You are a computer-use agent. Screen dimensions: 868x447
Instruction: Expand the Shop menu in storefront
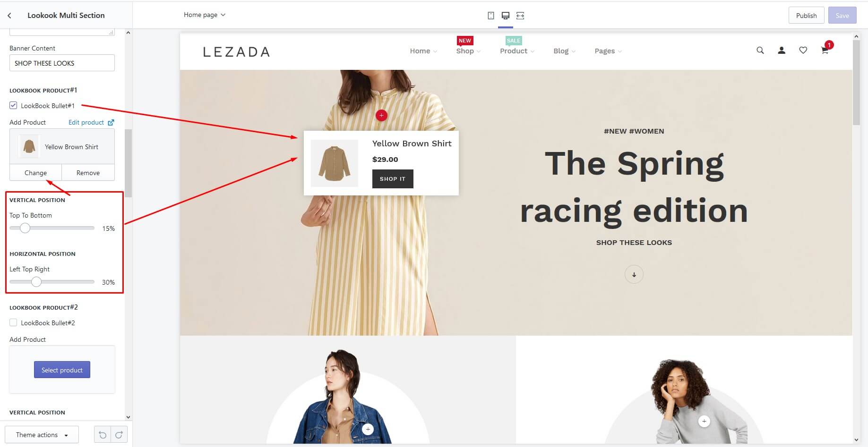pyautogui.click(x=468, y=51)
